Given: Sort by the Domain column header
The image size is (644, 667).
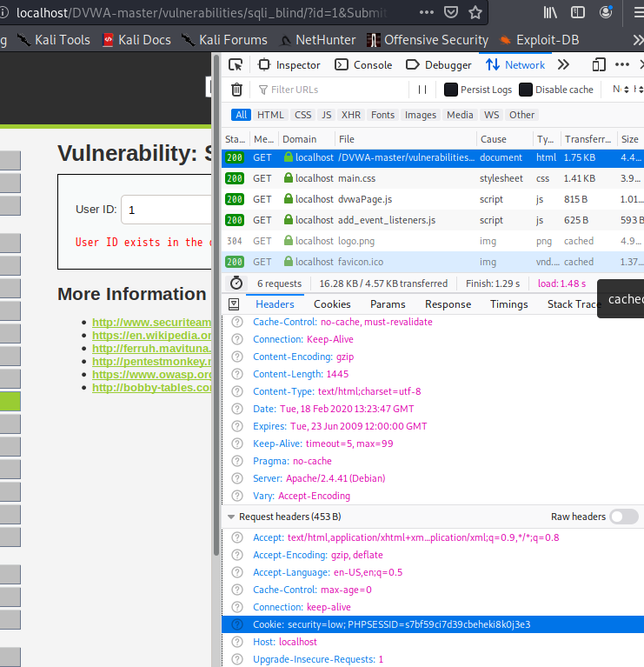Looking at the screenshot, I should coord(306,139).
